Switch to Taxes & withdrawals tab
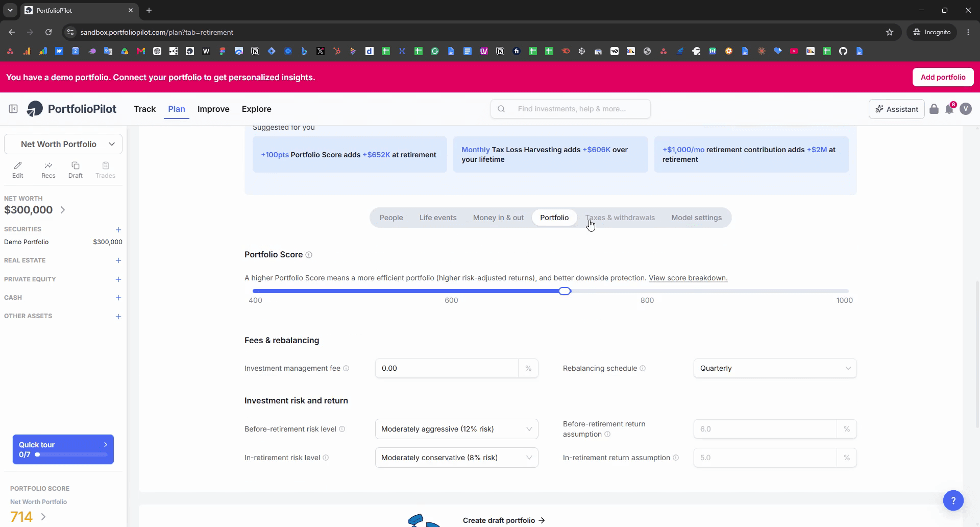 coord(620,218)
